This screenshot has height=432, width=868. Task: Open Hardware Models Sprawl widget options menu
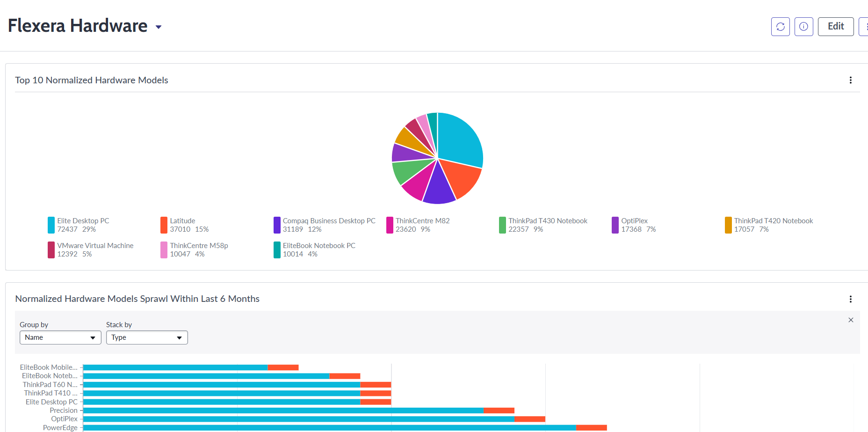coord(850,299)
